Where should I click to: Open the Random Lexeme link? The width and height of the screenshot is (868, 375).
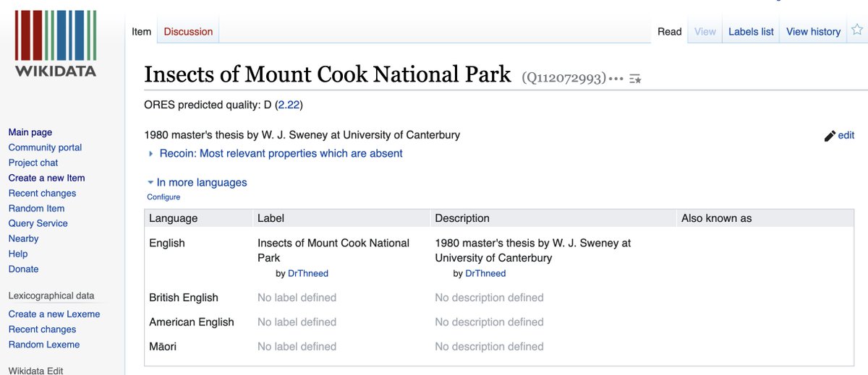point(44,345)
